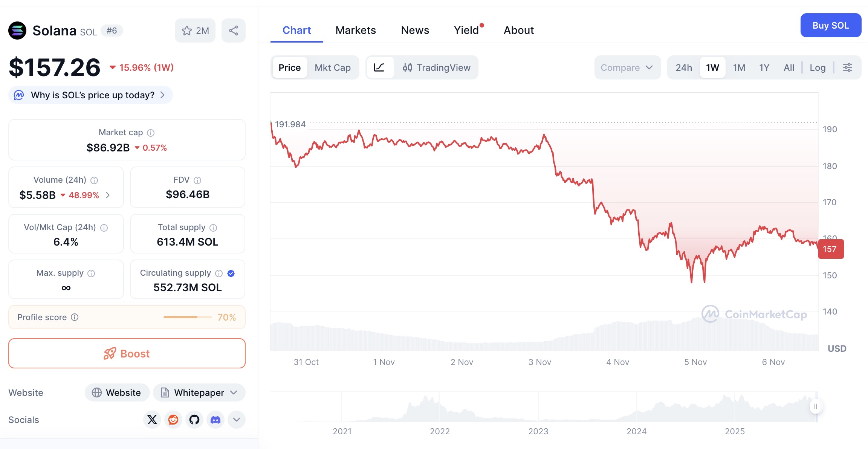Image resolution: width=868 pixels, height=449 pixels.
Task: Switch chart to Mkt Cap view
Action: click(x=333, y=67)
